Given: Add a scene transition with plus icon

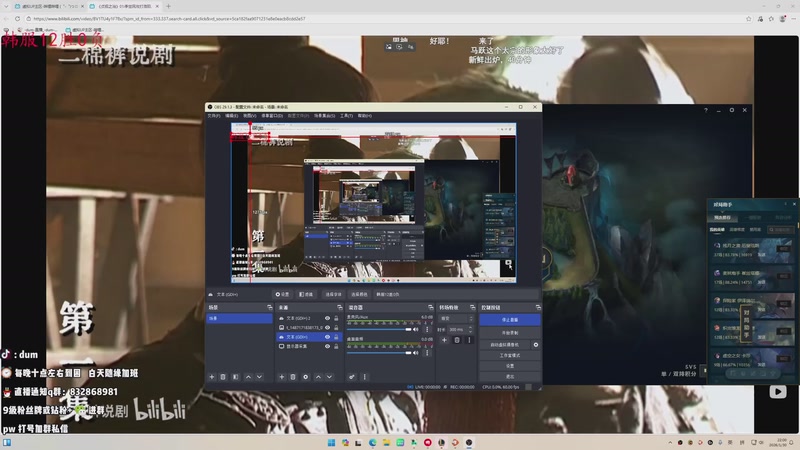Looking at the screenshot, I should pyautogui.click(x=445, y=340).
